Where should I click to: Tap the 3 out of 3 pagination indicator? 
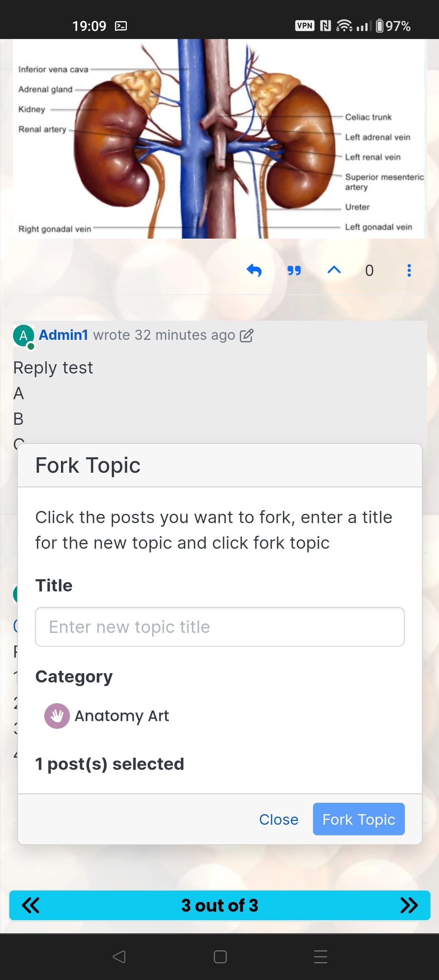tap(219, 905)
